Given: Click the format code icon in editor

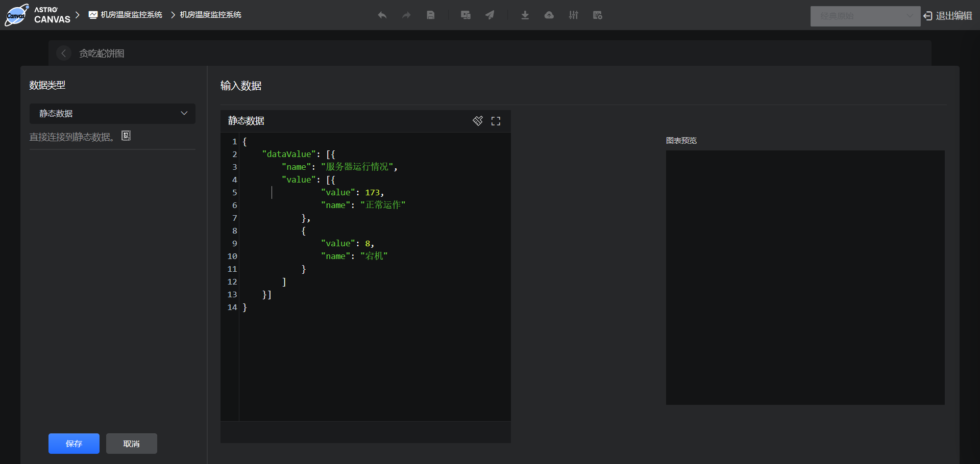Looking at the screenshot, I should [478, 121].
